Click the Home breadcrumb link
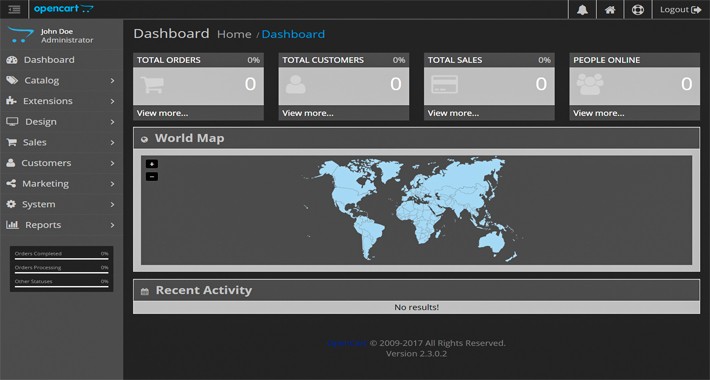Image resolution: width=710 pixels, height=380 pixels. tap(234, 34)
